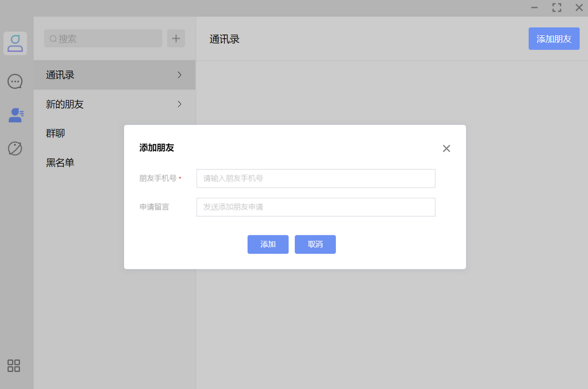Open the chat messages icon
This screenshot has height=389, width=588.
tap(15, 81)
